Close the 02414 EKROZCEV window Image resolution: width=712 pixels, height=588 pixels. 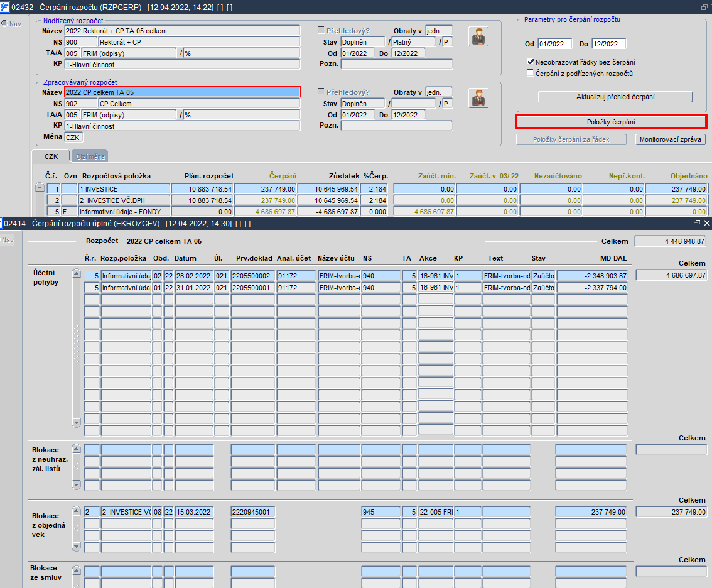click(706, 223)
